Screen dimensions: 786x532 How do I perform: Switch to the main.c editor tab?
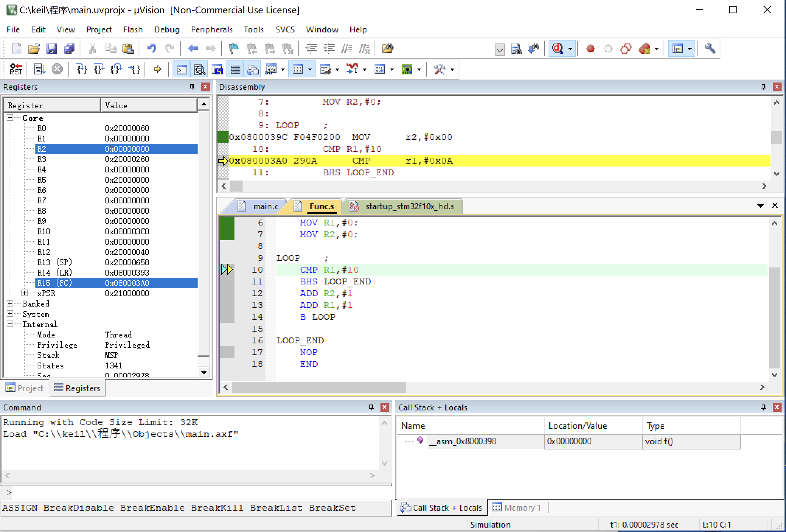(265, 206)
